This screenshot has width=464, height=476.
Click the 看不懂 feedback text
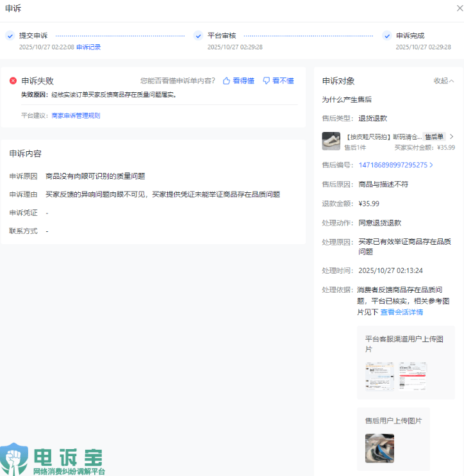[283, 81]
